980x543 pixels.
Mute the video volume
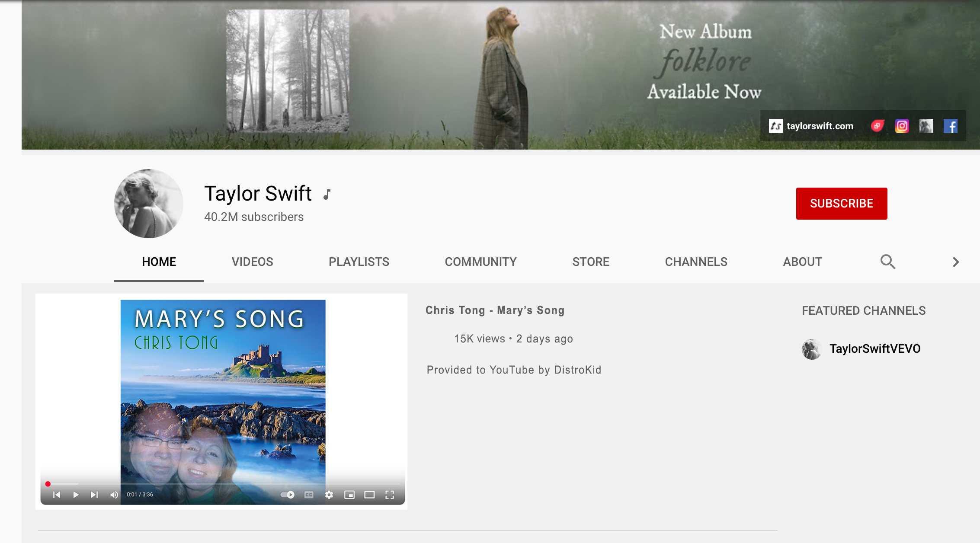point(114,495)
